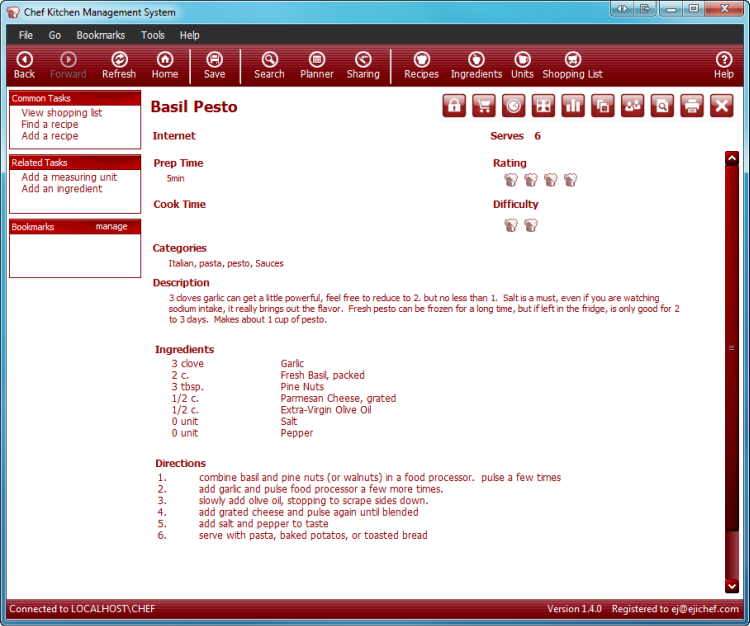Click the bar chart nutrition icon

click(x=573, y=106)
